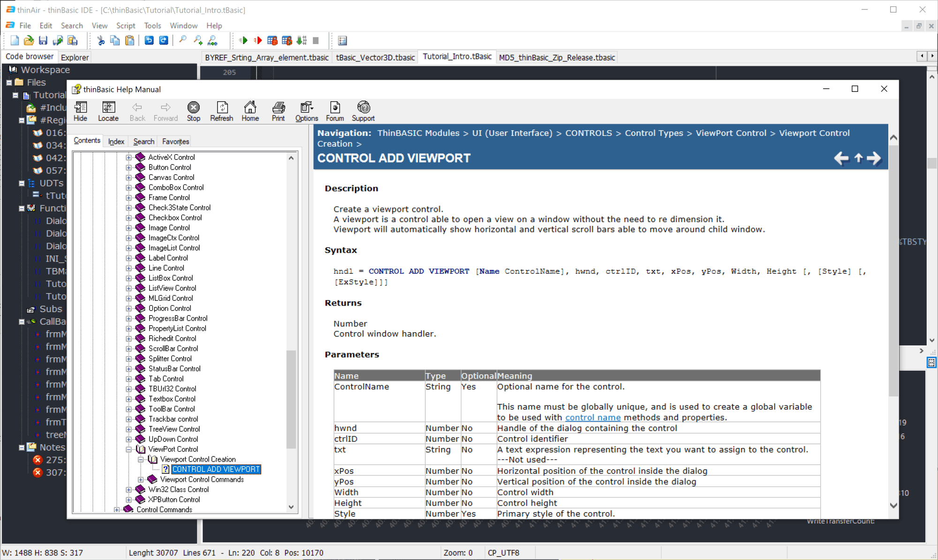Viewport: 938px width, 560px height.
Task: Open Find and Replace A-B icon
Action: [x=212, y=41]
